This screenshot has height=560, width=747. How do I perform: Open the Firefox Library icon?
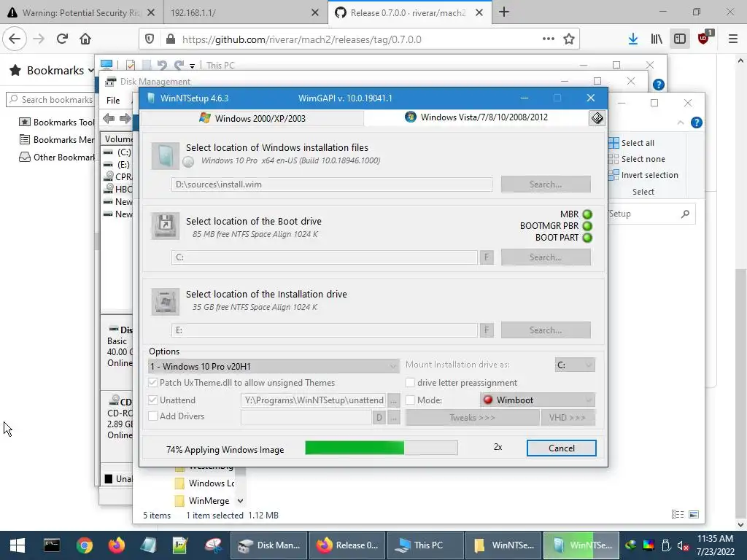pos(657,39)
